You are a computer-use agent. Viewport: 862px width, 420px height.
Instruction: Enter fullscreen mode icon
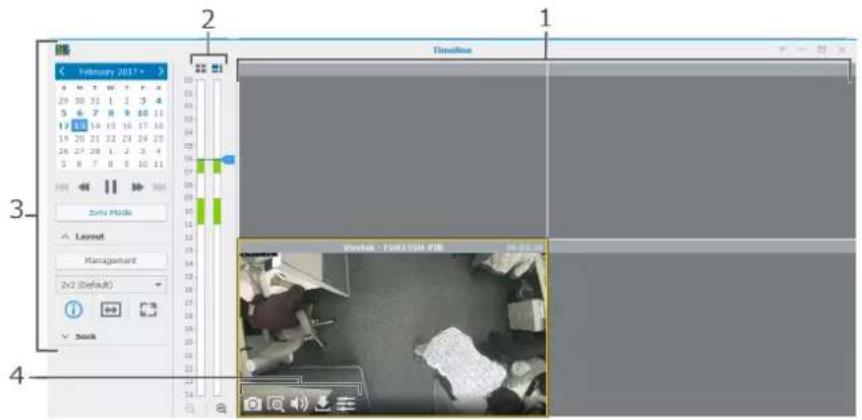[x=147, y=310]
